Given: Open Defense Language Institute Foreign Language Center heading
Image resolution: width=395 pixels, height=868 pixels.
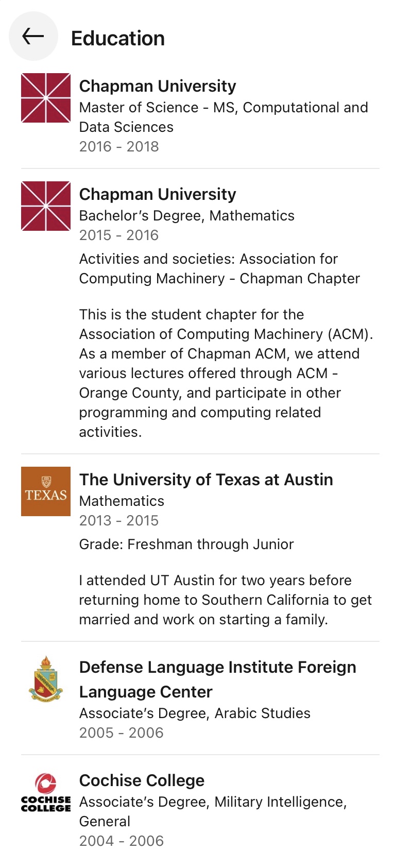Looking at the screenshot, I should click(x=217, y=679).
